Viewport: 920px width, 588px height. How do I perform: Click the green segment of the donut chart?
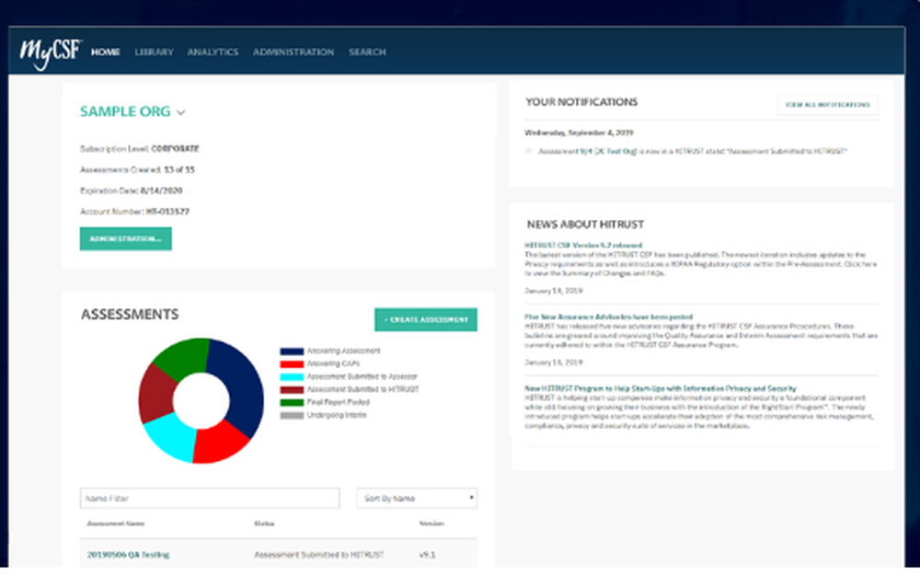click(x=182, y=357)
